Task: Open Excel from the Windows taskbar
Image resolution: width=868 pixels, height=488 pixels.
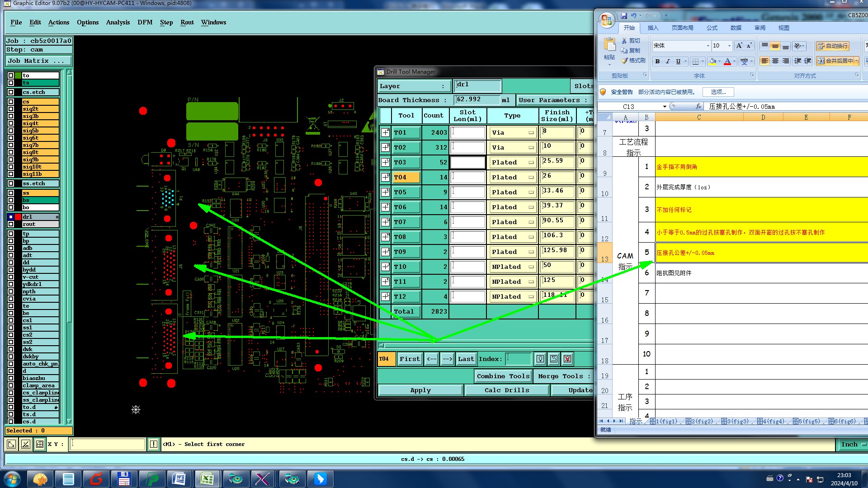Action: pos(207,479)
